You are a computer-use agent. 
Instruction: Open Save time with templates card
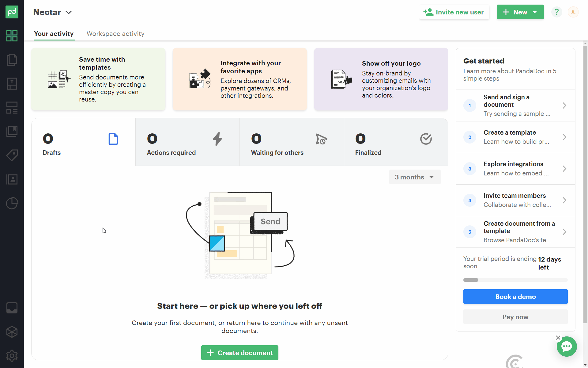(x=98, y=79)
